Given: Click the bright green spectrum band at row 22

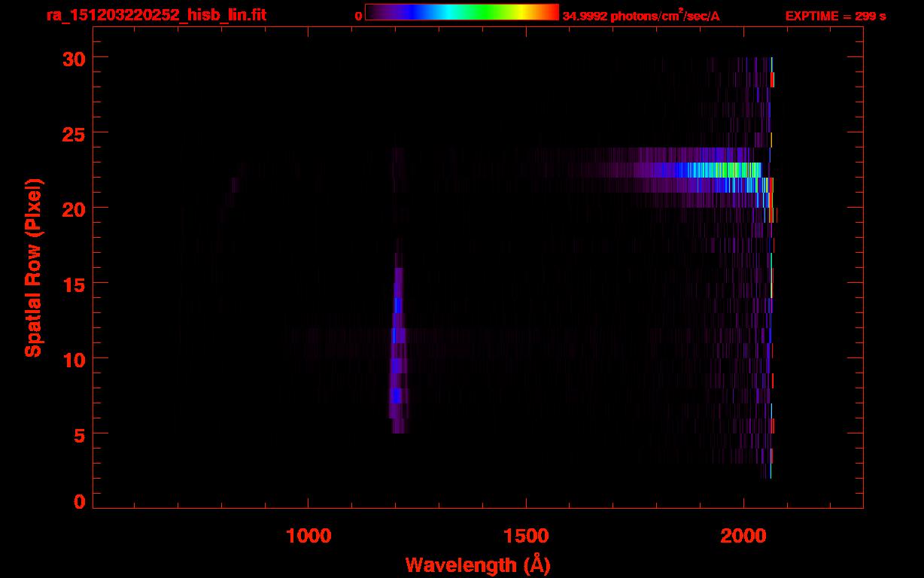Looking at the screenshot, I should click(x=715, y=170).
